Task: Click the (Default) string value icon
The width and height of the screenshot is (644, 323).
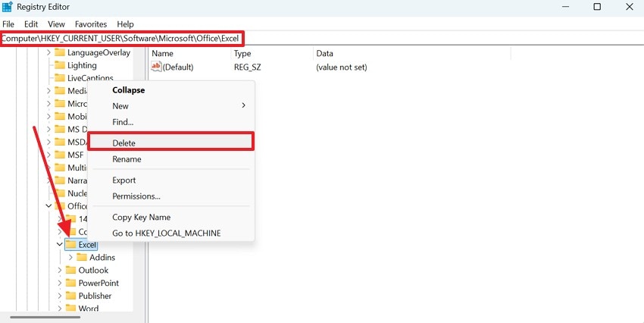Action: click(157, 66)
